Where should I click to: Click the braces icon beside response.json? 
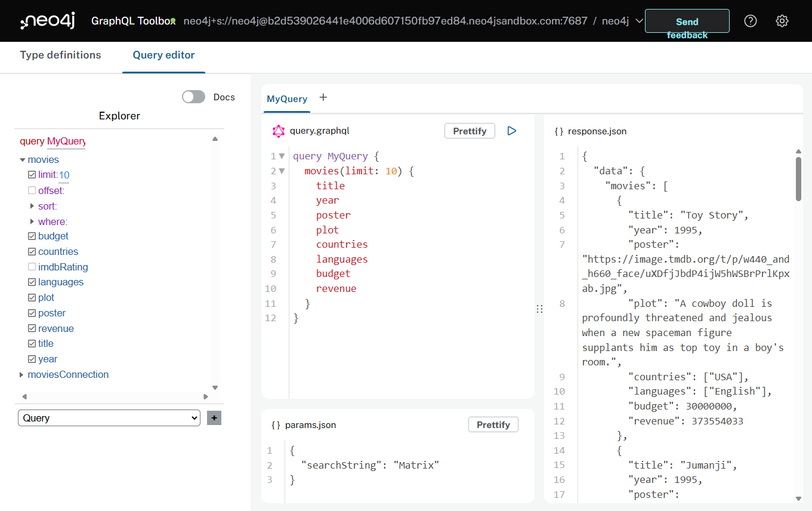(x=559, y=131)
